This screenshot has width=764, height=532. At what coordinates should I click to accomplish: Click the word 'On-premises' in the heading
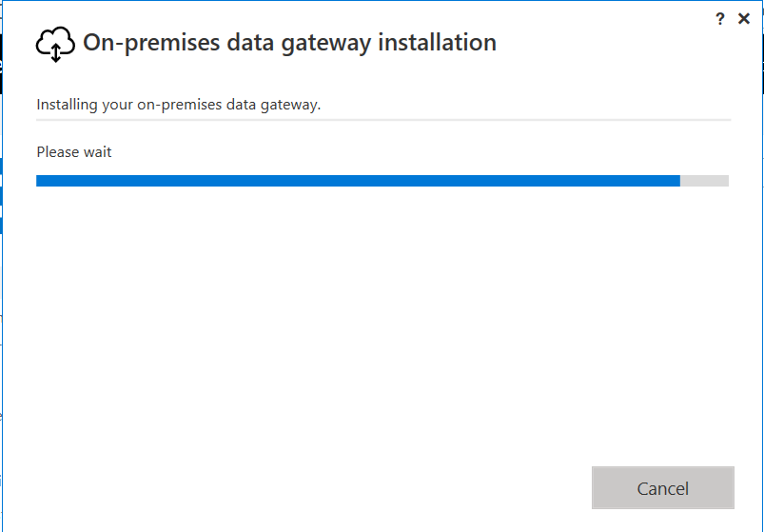(151, 43)
